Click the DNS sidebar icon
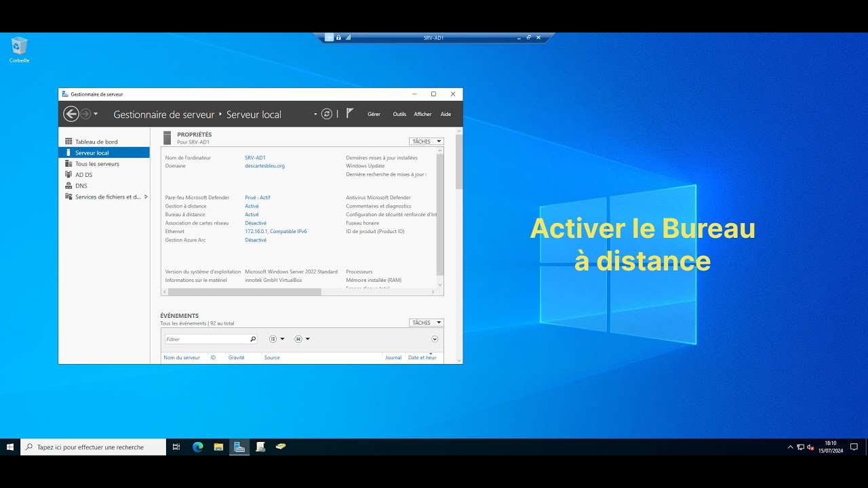Viewport: 868px width, 488px height. click(x=68, y=186)
